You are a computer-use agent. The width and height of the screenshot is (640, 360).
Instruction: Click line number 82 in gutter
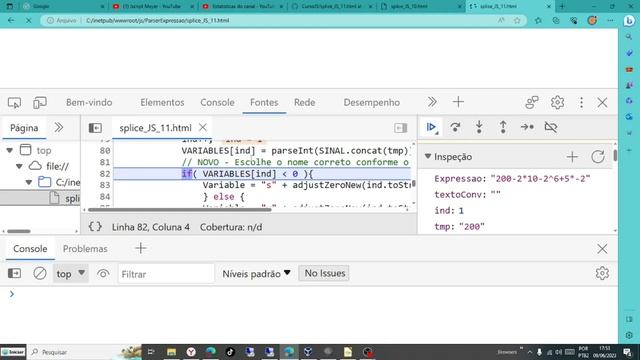pyautogui.click(x=105, y=174)
